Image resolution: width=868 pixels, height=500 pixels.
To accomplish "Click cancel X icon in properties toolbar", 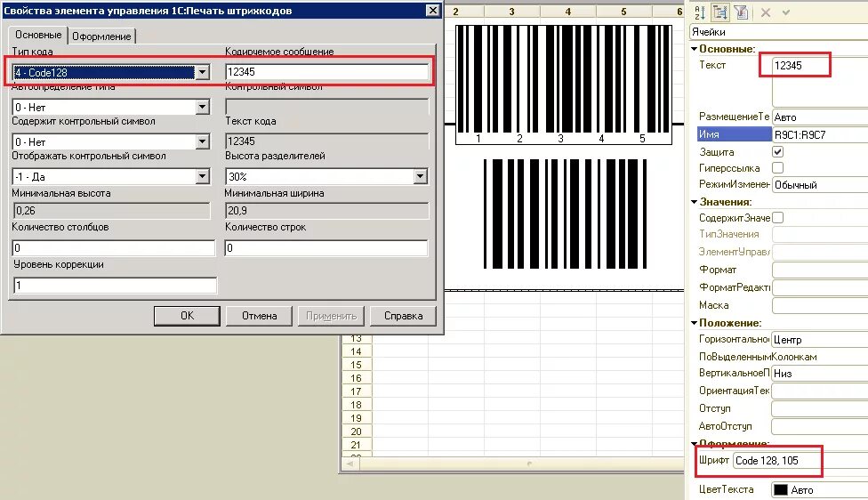I will coord(766,12).
